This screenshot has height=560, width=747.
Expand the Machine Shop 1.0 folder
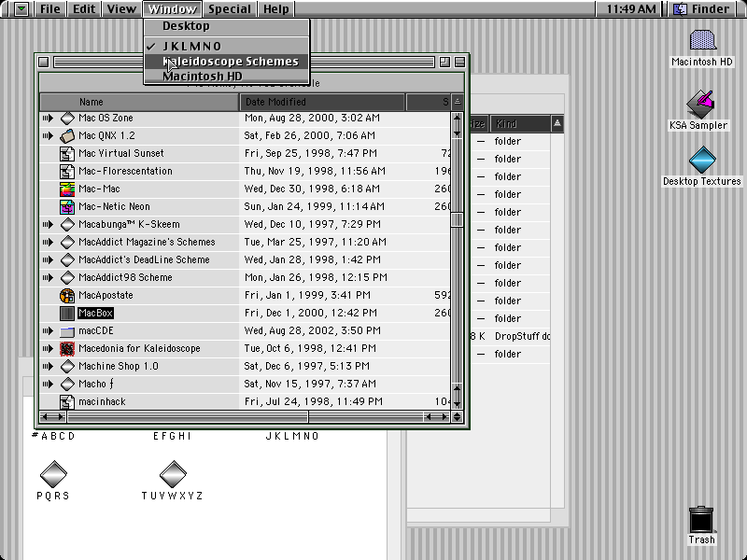pos(48,366)
